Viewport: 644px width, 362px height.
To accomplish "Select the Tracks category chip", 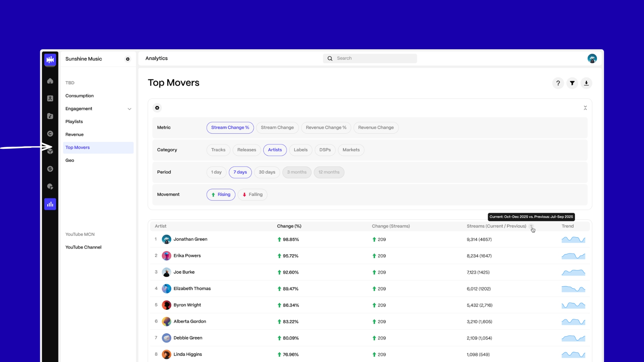I will (x=218, y=150).
